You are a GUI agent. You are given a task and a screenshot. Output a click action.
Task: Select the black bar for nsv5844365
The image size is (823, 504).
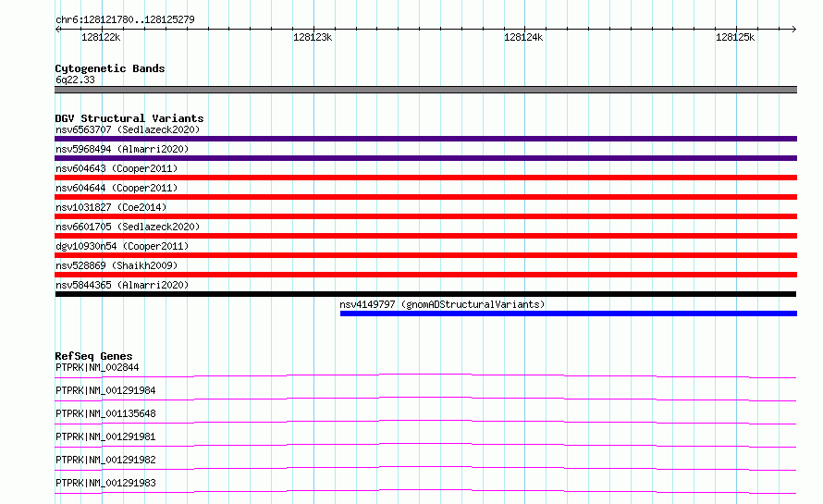coord(425,294)
